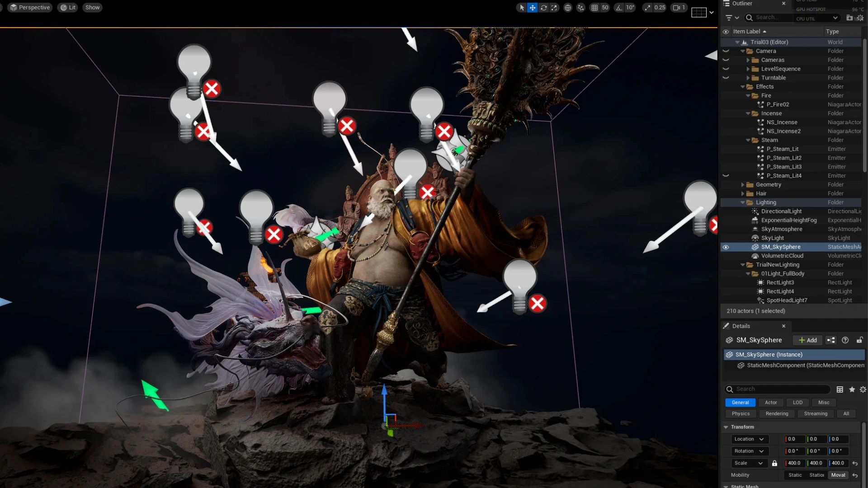Toggle rotation angle snapping icon
Viewport: 868px width, 488px height.
tap(619, 8)
